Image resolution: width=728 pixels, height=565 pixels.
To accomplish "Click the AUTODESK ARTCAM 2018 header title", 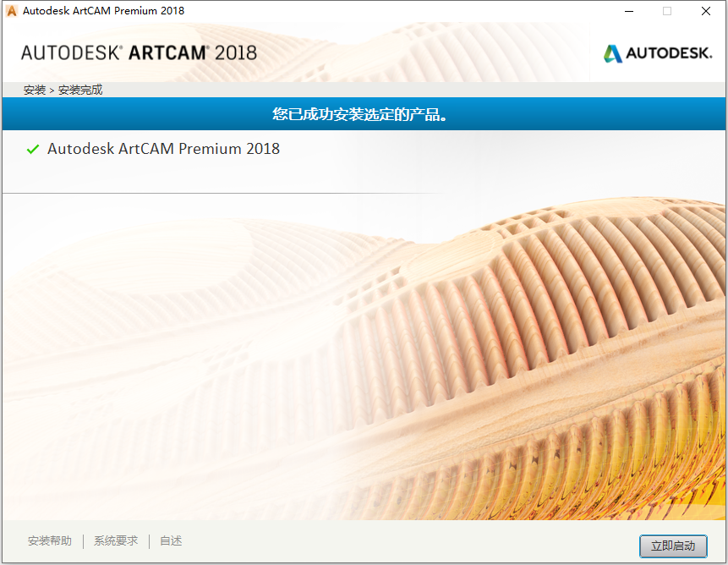I will tap(139, 53).
